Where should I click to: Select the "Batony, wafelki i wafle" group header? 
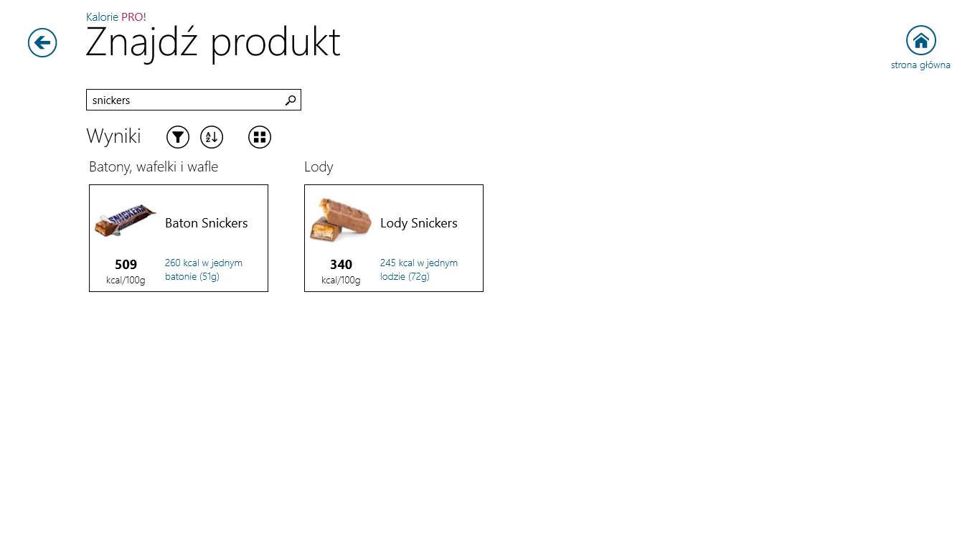pyautogui.click(x=154, y=167)
